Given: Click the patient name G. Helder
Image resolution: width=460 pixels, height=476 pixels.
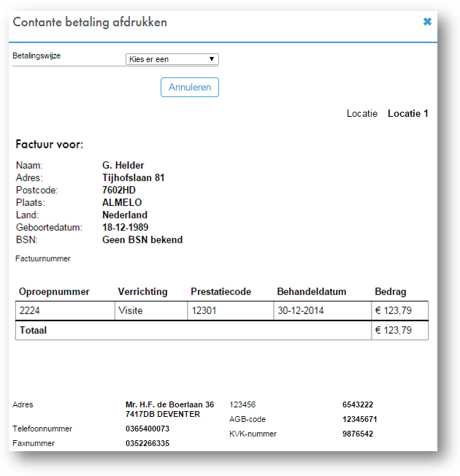Looking at the screenshot, I should coord(123,165).
